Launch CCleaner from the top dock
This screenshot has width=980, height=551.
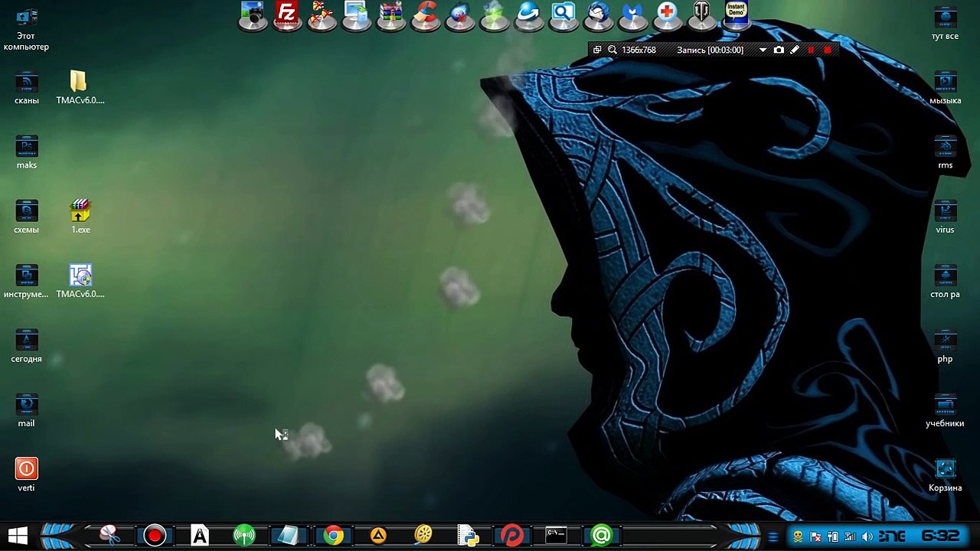tap(426, 15)
